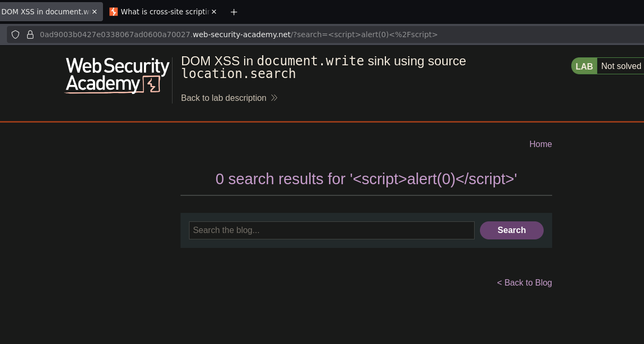
Task: Click the tracking protection shield icon
Action: coord(15,35)
